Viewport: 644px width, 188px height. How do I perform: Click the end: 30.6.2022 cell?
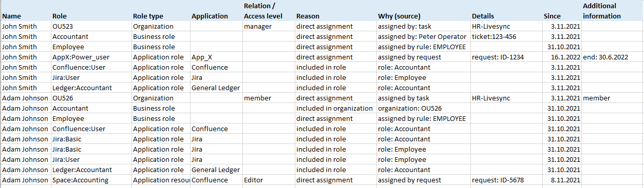(613, 57)
